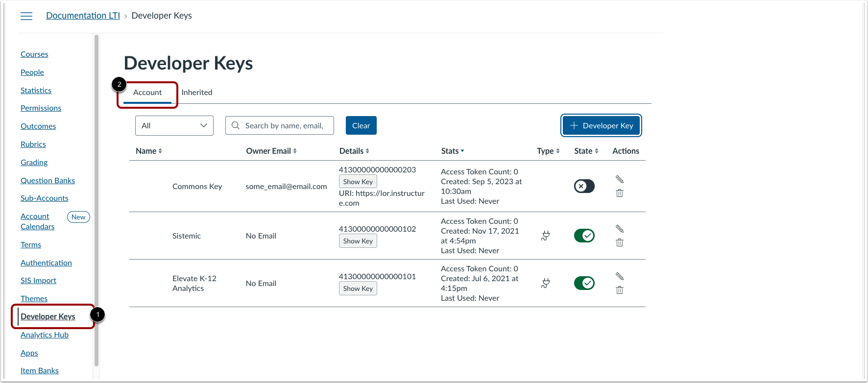
Task: Open the hamburger navigation menu
Action: click(26, 16)
